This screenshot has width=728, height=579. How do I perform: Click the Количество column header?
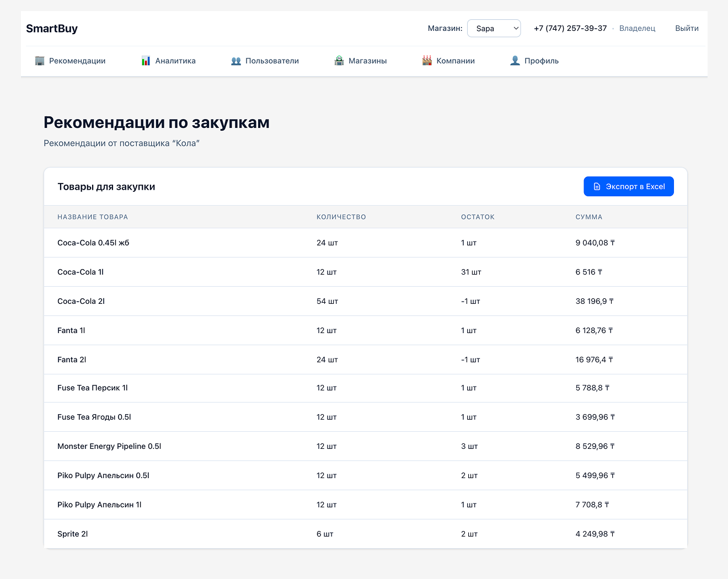[x=341, y=217]
